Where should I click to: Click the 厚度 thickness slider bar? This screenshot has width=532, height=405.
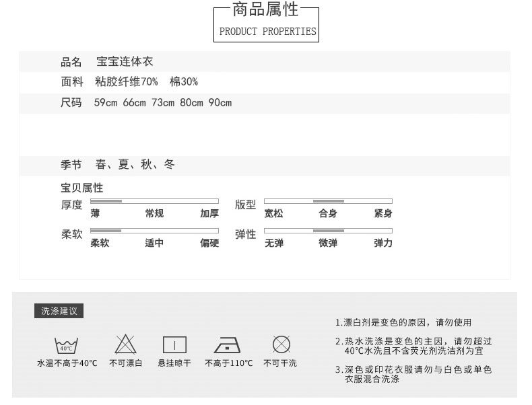(154, 201)
